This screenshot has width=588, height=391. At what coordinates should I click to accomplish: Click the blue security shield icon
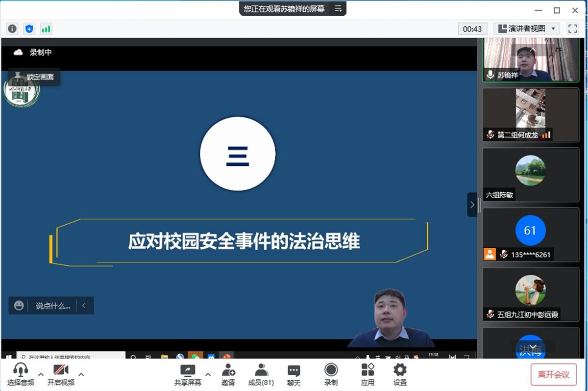[x=29, y=29]
